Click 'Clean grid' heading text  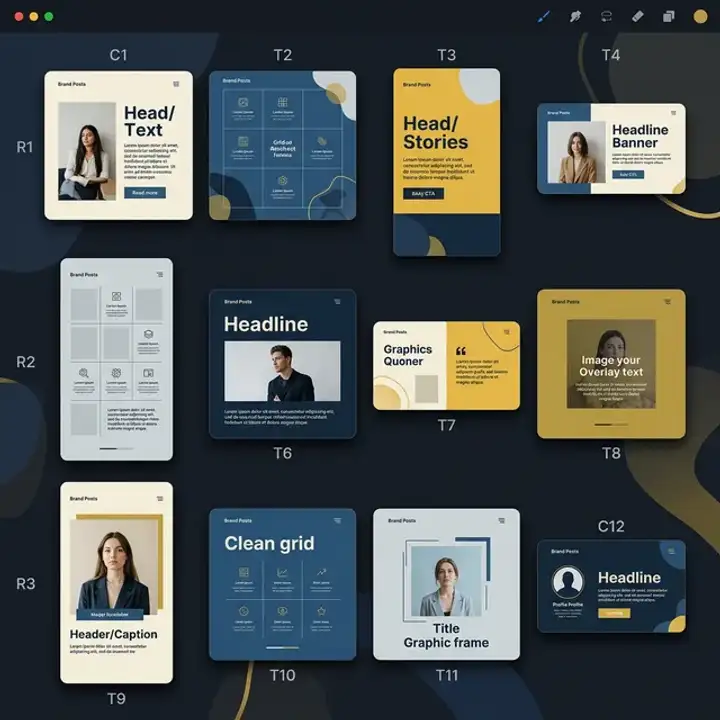point(270,544)
